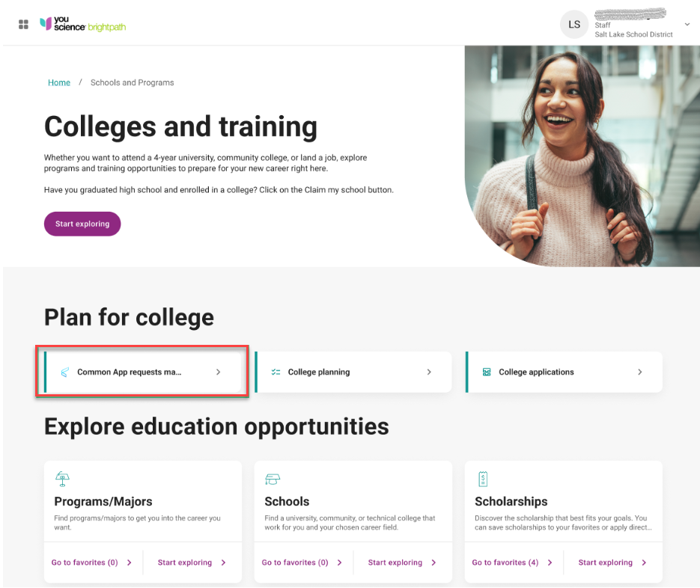700x588 pixels.
Task: Click the Scholarships money icon
Action: (x=483, y=478)
